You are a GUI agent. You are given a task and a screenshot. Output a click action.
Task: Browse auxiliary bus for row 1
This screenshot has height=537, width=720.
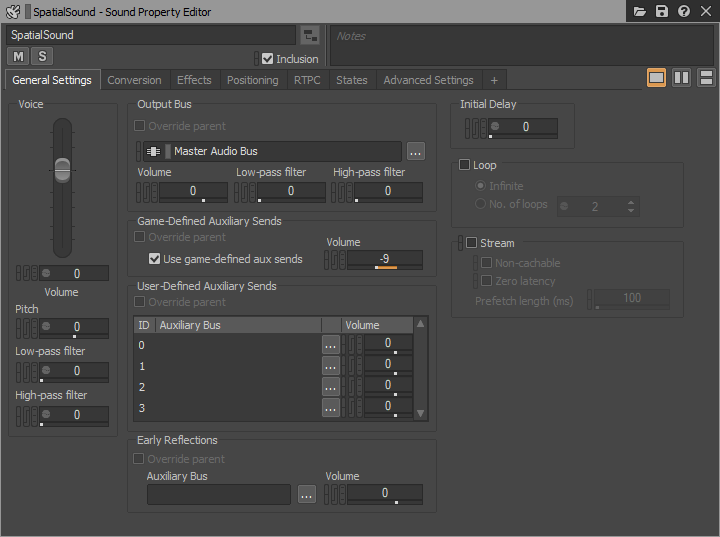[331, 366]
